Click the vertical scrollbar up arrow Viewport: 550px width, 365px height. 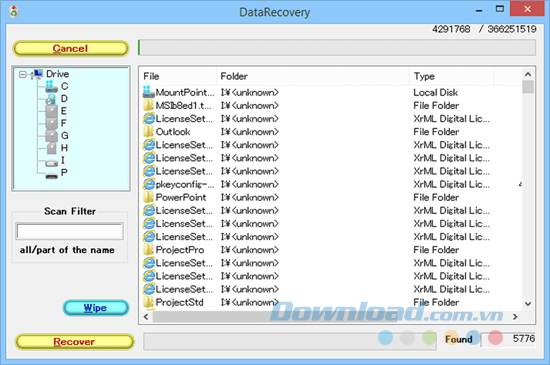pyautogui.click(x=528, y=74)
